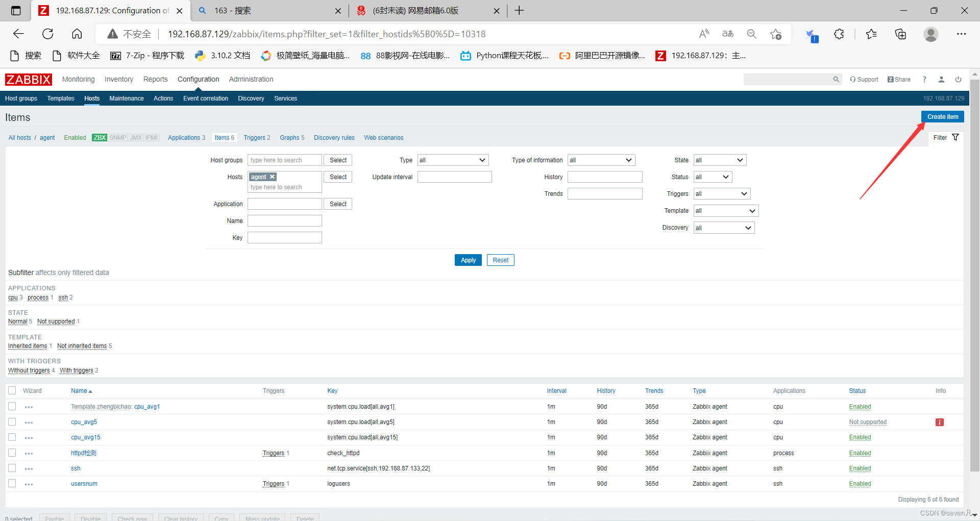Screen dimensions: 980x521
Task: Check the ssh item row checkbox
Action: 12,468
